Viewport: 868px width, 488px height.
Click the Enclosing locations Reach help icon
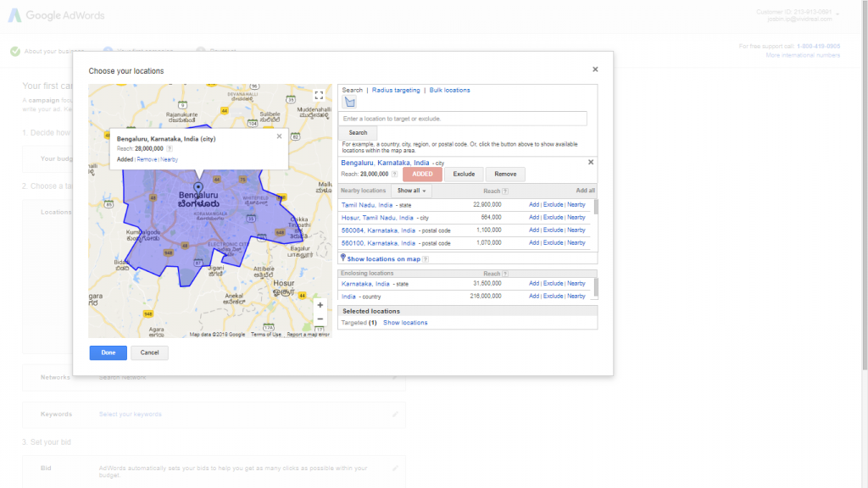505,274
